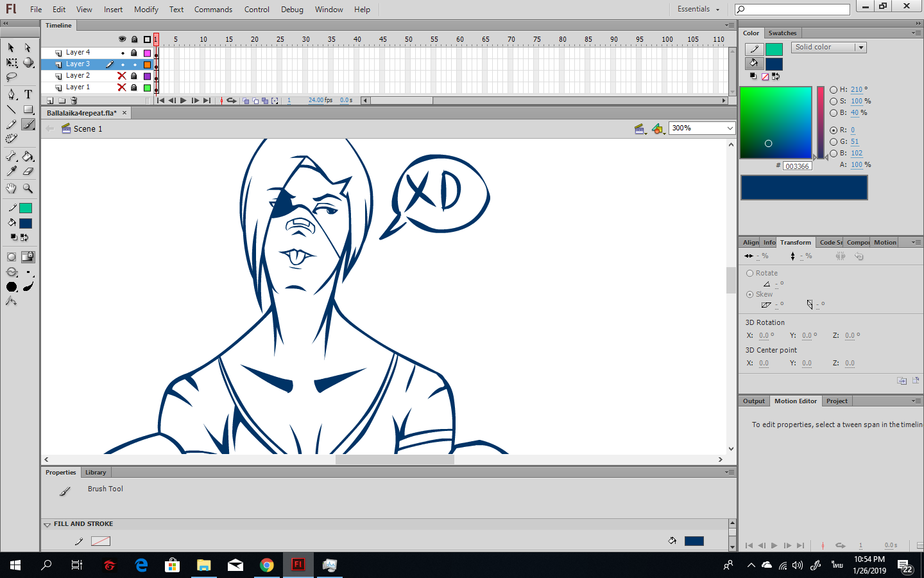Open the Color panel options menu
Image resolution: width=924 pixels, height=578 pixels.
tap(916, 33)
